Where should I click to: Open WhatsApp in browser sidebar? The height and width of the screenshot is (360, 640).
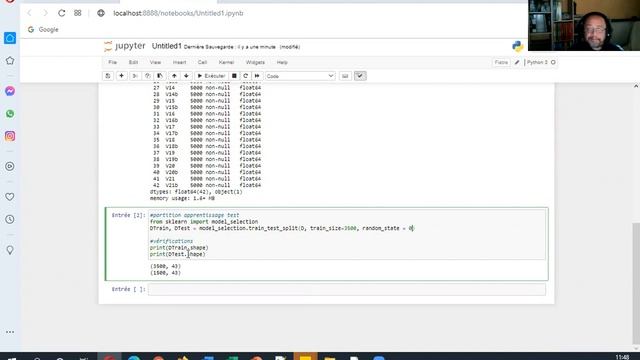click(10, 113)
